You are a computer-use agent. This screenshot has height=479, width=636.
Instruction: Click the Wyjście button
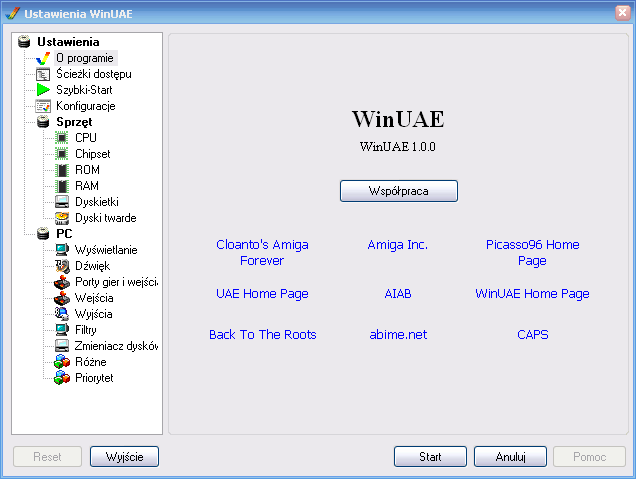tap(124, 457)
